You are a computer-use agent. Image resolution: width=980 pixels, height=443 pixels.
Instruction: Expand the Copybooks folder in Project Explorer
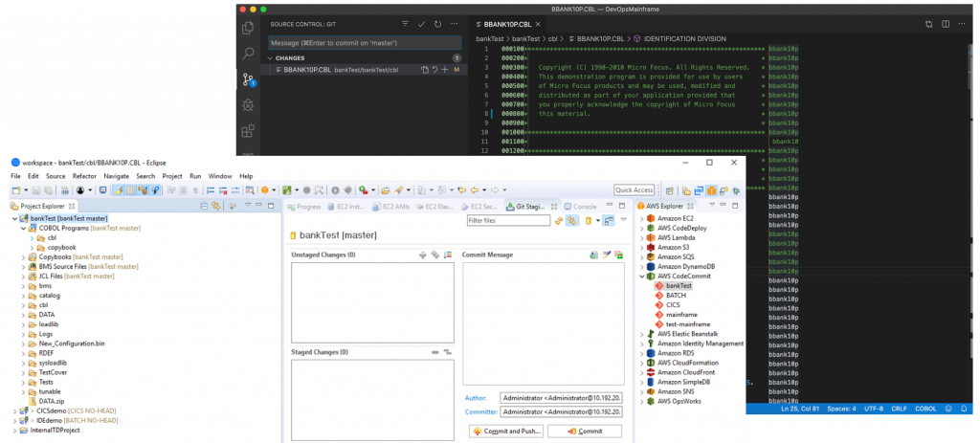tap(23, 257)
